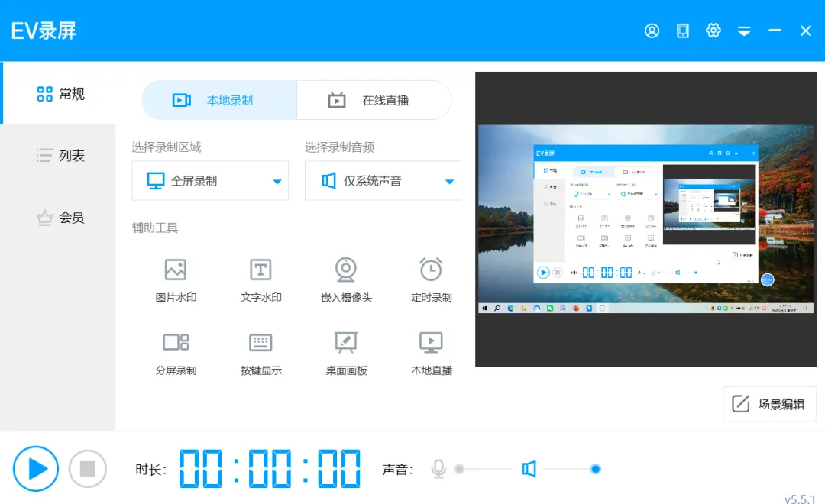Image resolution: width=825 pixels, height=504 pixels.
Task: Click the EV录屏 title text
Action: point(44,31)
